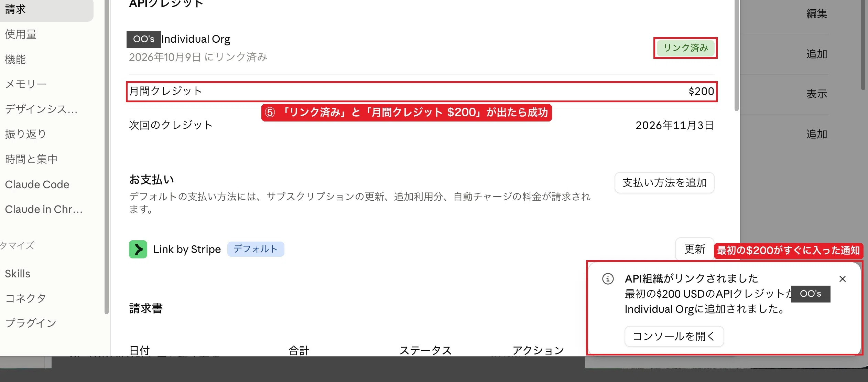
Task: Click the 月間クレジット label
Action: pyautogui.click(x=166, y=91)
